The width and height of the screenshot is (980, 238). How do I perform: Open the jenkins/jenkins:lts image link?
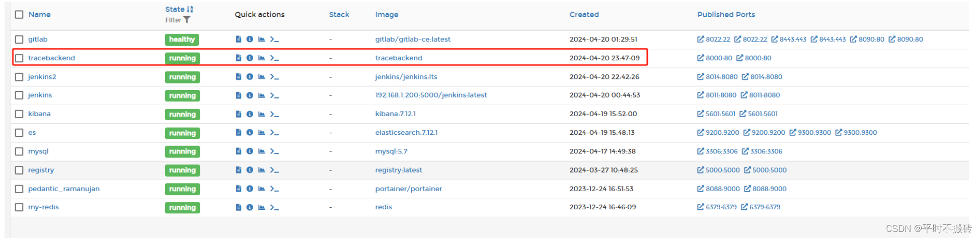(406, 76)
